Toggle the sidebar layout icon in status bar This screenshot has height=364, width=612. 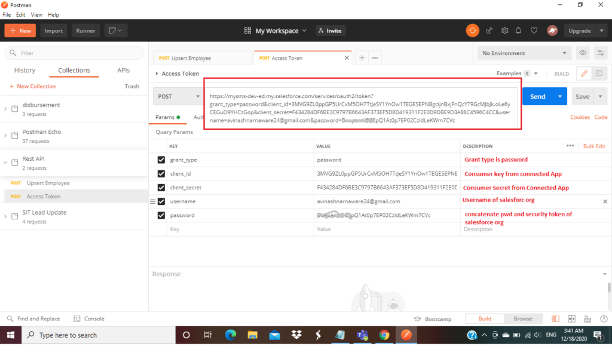pyautogui.click(x=555, y=319)
